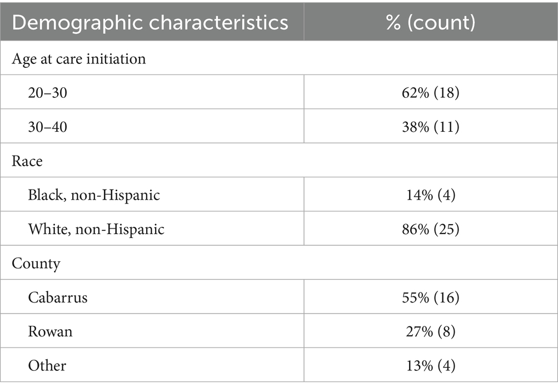
Task: Select the 'Race' section heading
Action: coord(27,161)
